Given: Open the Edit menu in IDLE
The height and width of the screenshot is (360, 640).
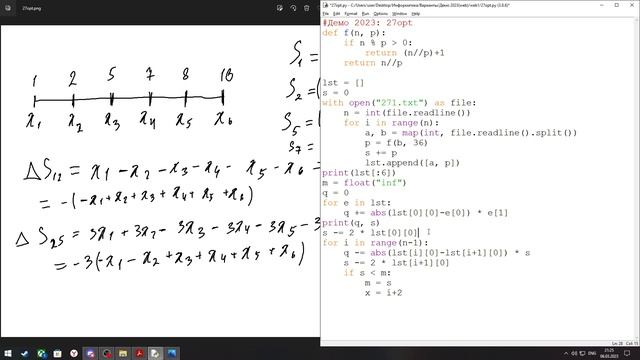Looking at the screenshot, I should [x=336, y=14].
